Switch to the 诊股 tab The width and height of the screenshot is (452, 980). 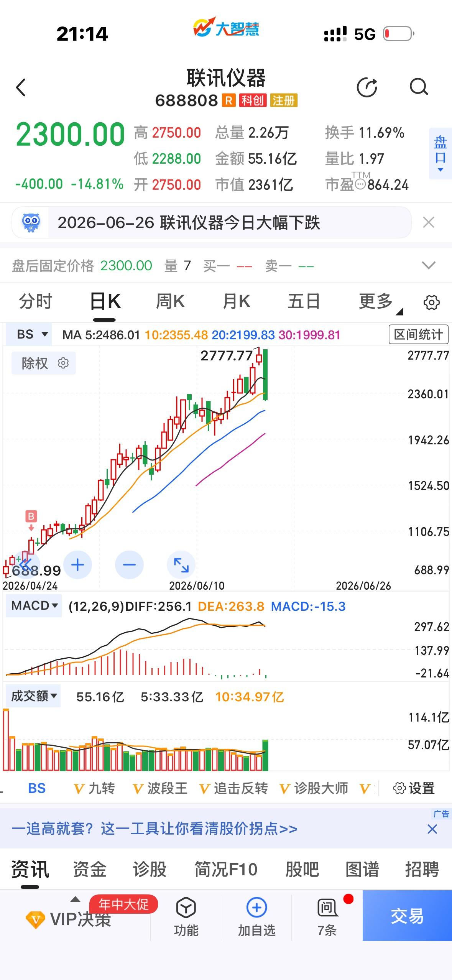(x=150, y=869)
